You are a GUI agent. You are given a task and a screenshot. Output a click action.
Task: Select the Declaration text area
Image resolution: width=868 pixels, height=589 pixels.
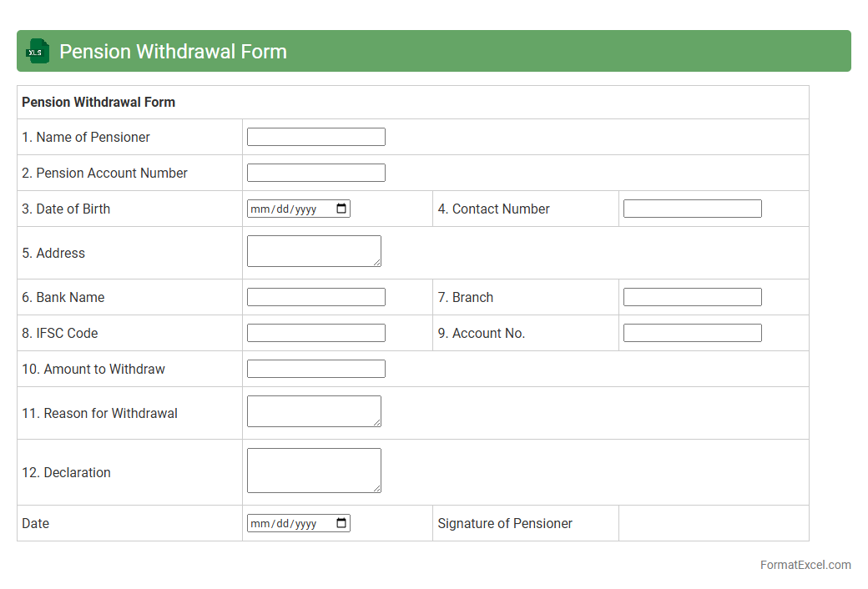tap(313, 470)
